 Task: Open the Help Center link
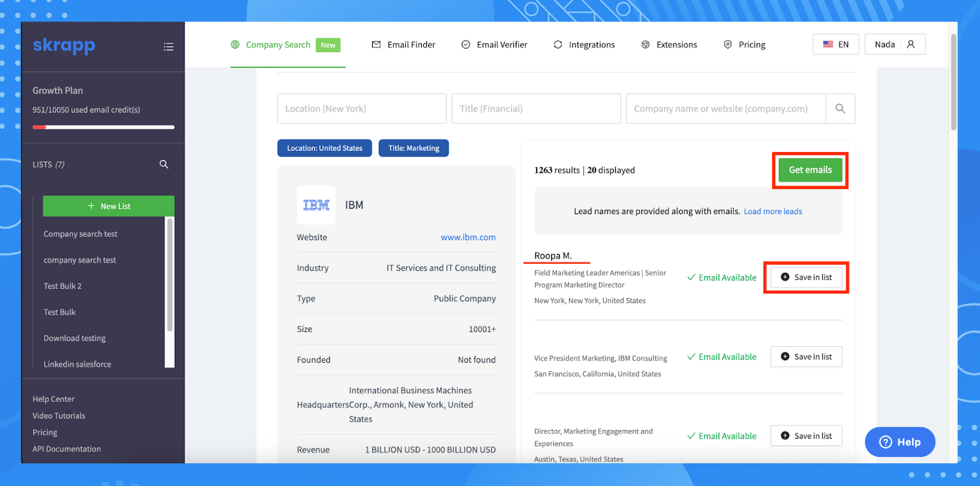pyautogui.click(x=53, y=399)
